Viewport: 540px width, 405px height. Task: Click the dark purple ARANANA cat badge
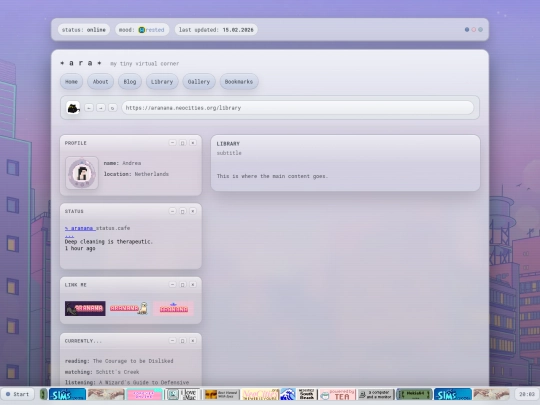coord(85,308)
